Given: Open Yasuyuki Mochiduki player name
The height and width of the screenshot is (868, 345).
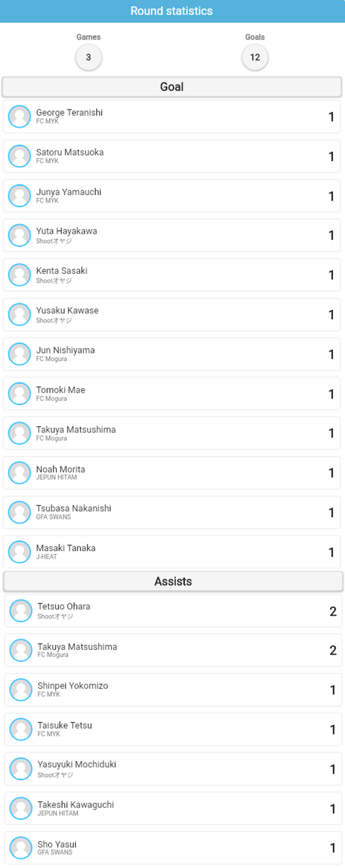Looking at the screenshot, I should (x=77, y=764).
